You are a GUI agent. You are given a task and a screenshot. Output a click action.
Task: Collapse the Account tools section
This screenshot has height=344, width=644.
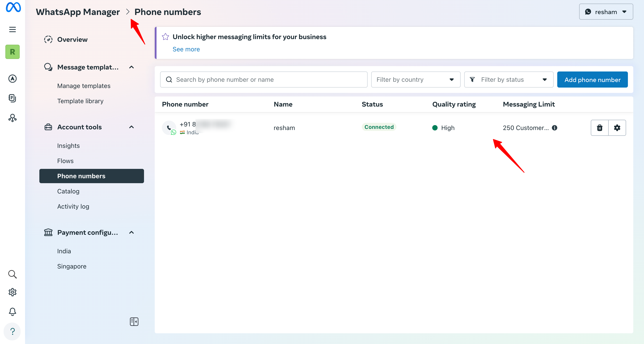click(131, 127)
